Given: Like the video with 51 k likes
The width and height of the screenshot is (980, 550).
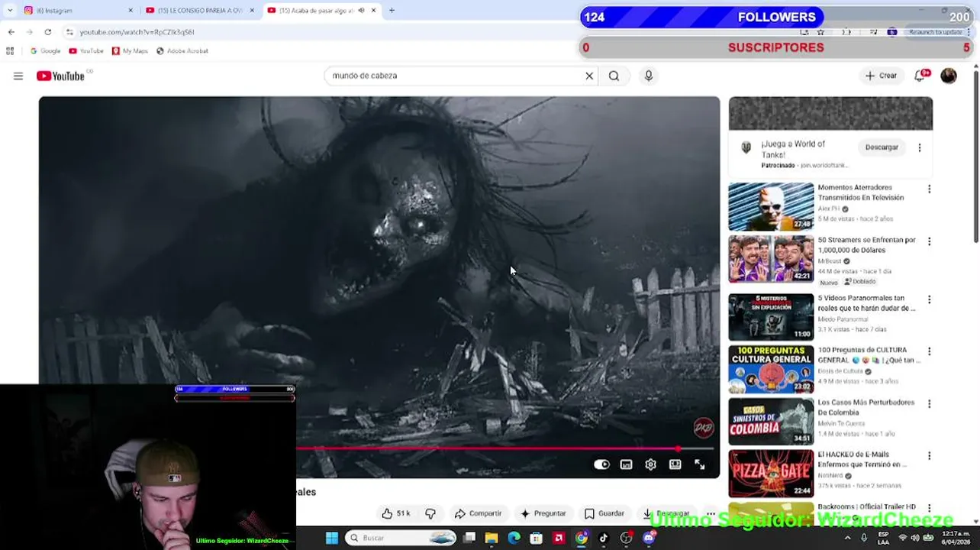Looking at the screenshot, I should pos(396,513).
